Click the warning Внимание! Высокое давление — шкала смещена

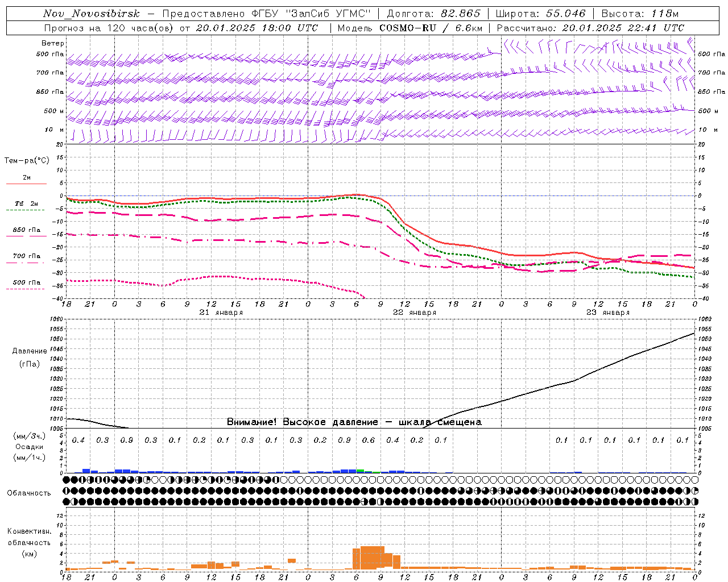tap(354, 422)
